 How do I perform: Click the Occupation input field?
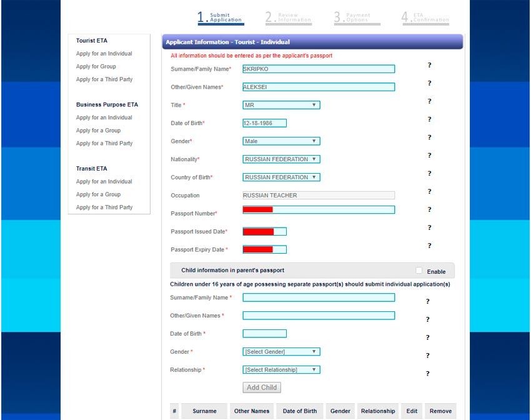click(x=319, y=196)
